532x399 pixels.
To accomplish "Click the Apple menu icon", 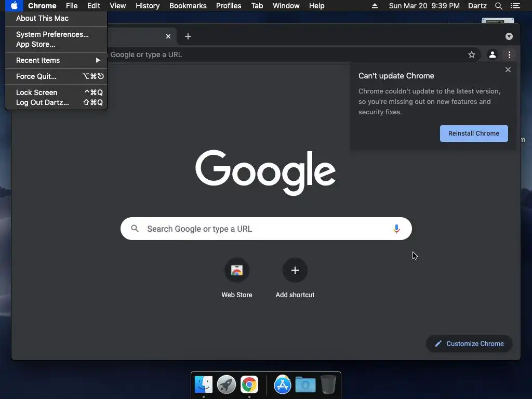I will click(x=14, y=6).
